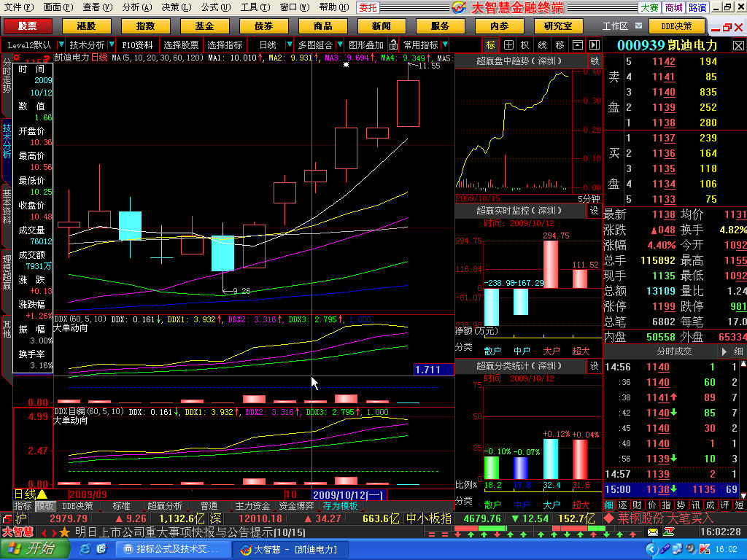This screenshot has width=747, height=560.
Task: Toggle the 权 rights-adjust icon
Action: 525,44
